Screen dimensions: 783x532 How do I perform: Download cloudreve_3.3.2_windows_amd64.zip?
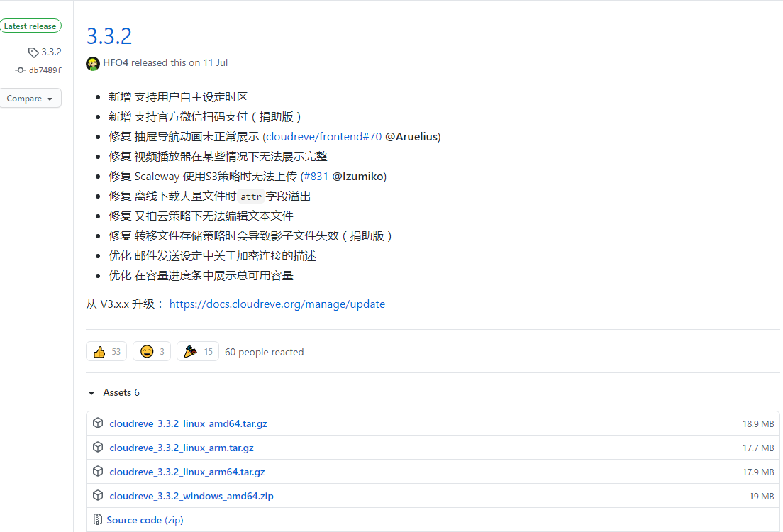191,496
